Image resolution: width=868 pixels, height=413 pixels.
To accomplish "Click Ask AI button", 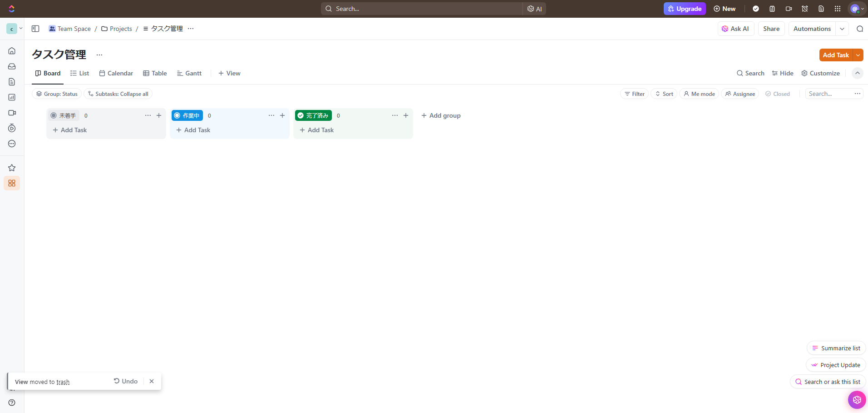I will pyautogui.click(x=735, y=29).
